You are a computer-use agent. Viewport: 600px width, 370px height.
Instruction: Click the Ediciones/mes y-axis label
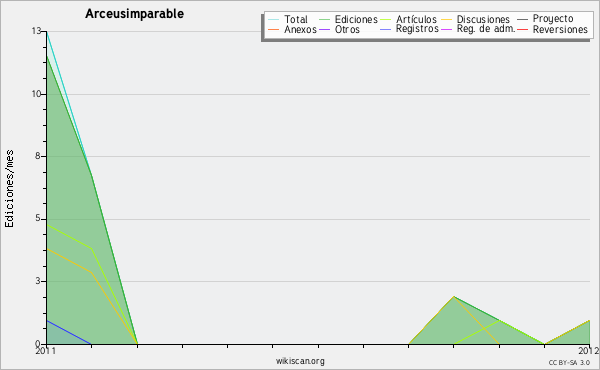pyautogui.click(x=9, y=189)
